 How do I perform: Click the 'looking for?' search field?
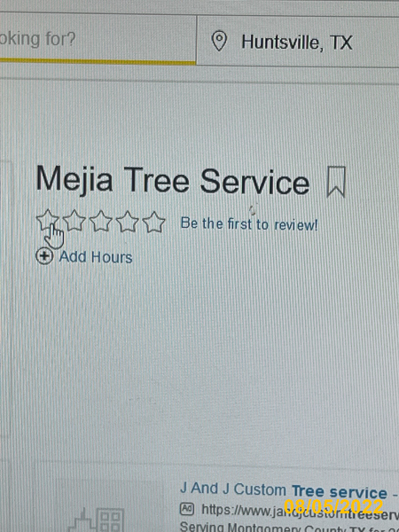click(98, 38)
